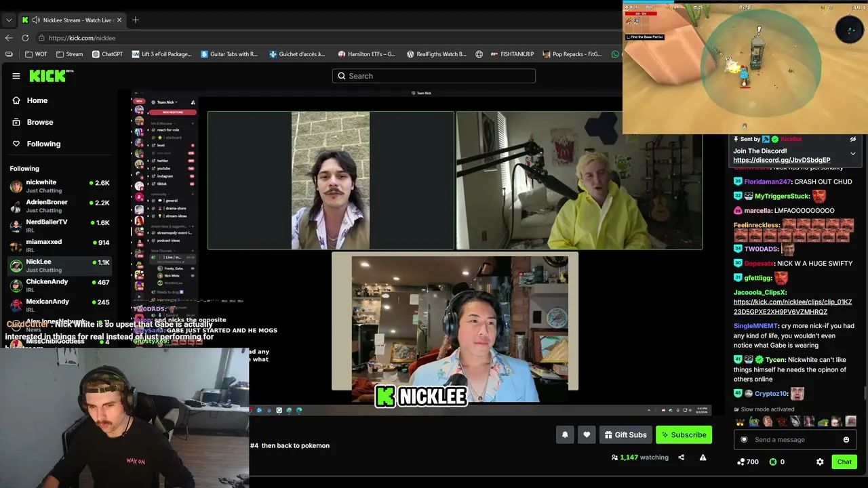Open the Stream bookmark folder
This screenshot has width=868, height=488.
coord(70,54)
